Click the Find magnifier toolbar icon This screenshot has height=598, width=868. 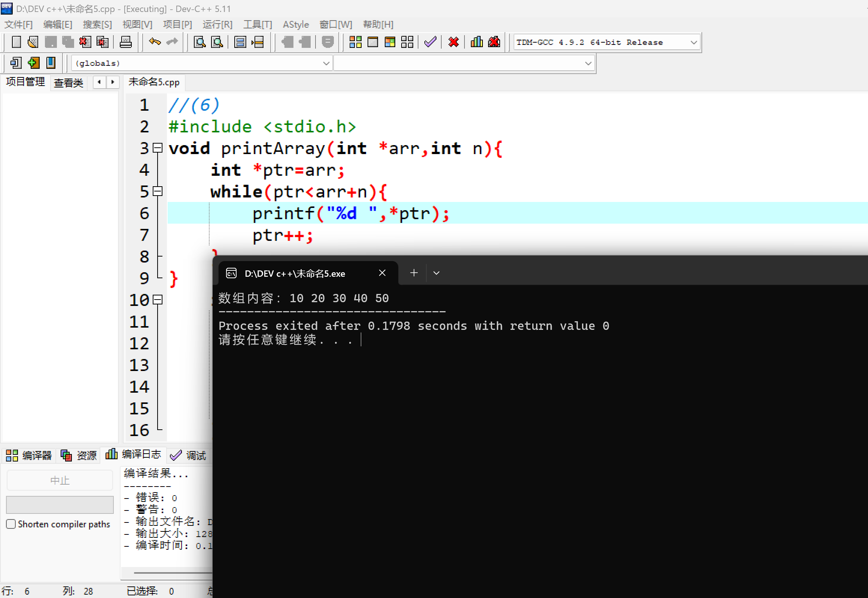pos(200,42)
